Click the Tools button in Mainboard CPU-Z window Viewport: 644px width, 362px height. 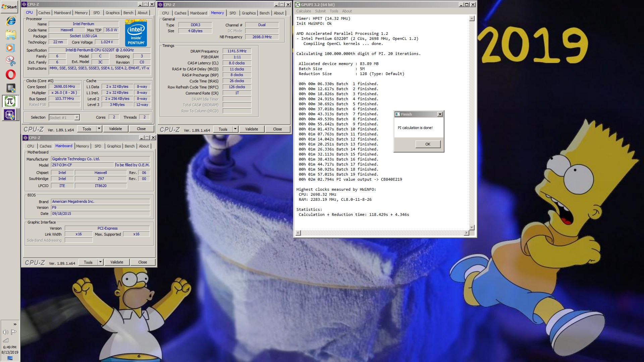click(88, 262)
